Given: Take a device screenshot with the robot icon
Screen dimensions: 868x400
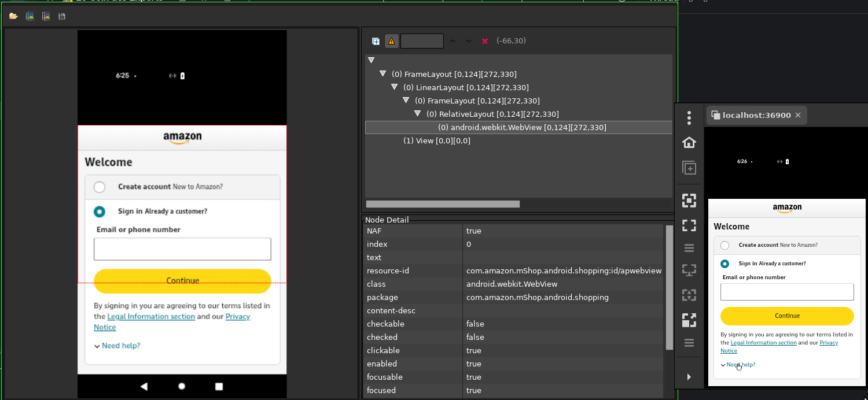Looking at the screenshot, I should click(30, 16).
